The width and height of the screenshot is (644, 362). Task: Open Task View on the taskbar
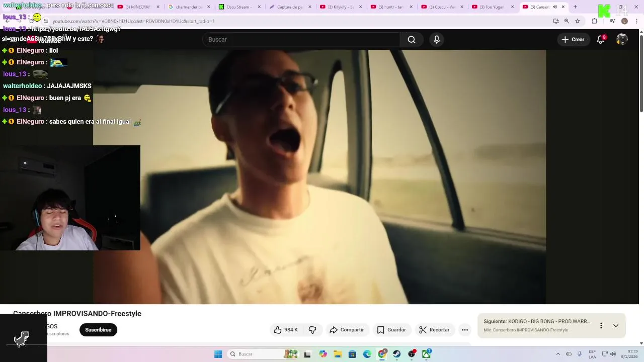(307, 354)
